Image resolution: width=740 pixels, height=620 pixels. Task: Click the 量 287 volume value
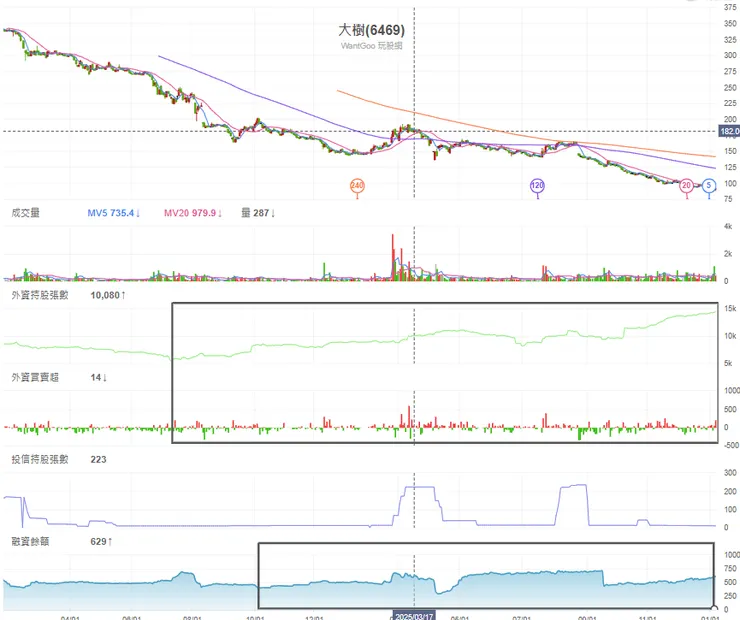(x=258, y=213)
